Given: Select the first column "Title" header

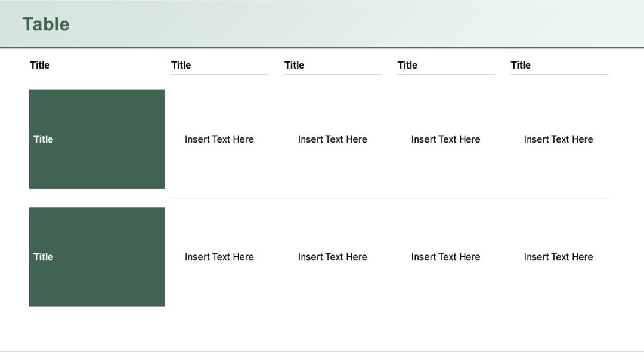Looking at the screenshot, I should tap(39, 65).
